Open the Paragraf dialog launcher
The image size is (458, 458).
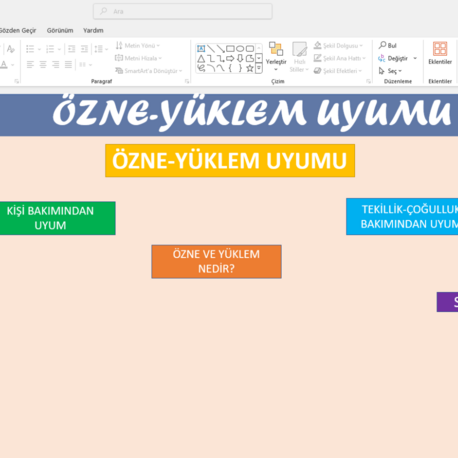(x=187, y=81)
